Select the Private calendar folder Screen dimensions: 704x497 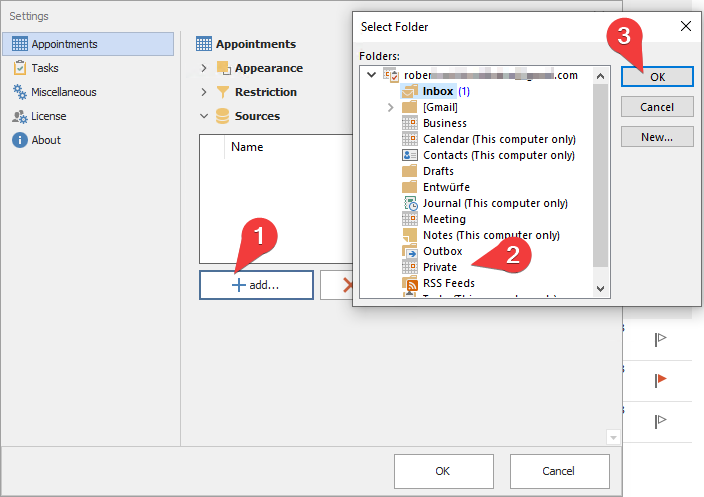tap(440, 267)
